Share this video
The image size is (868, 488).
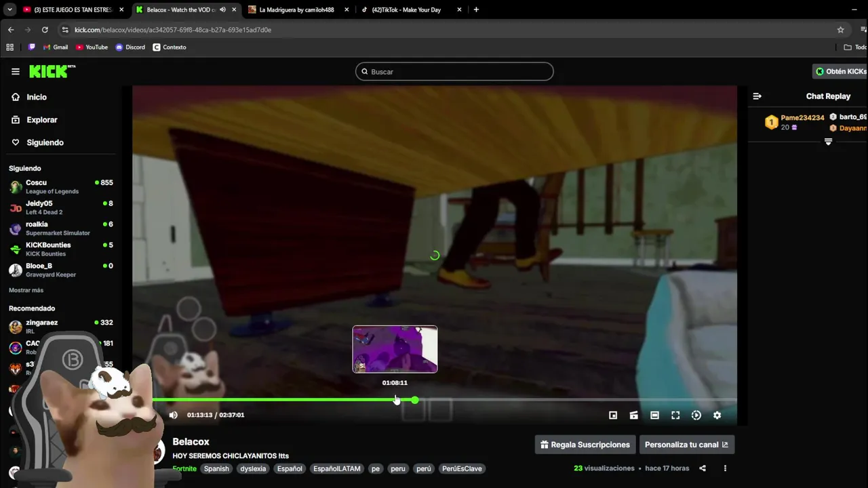point(703,468)
